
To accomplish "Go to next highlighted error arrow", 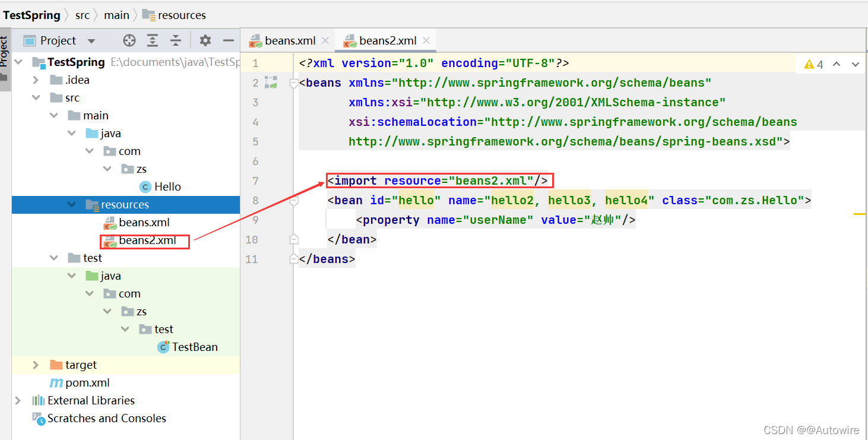I will 856,64.
